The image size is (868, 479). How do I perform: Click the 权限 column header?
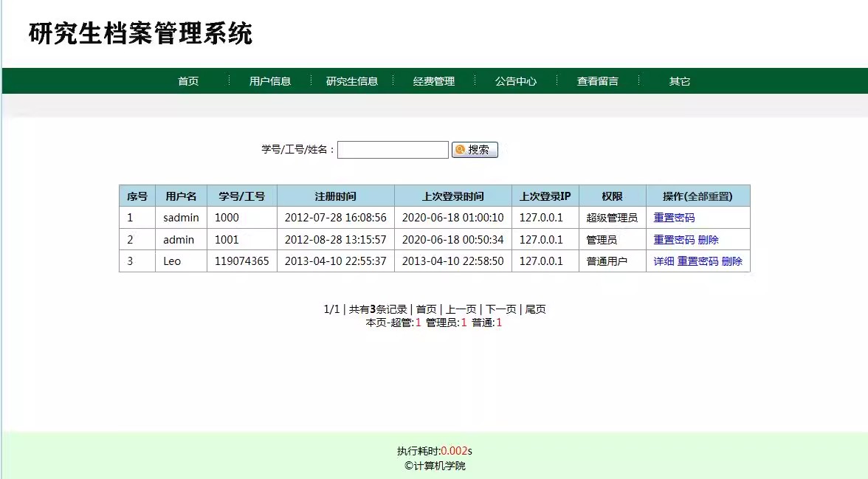[613, 196]
